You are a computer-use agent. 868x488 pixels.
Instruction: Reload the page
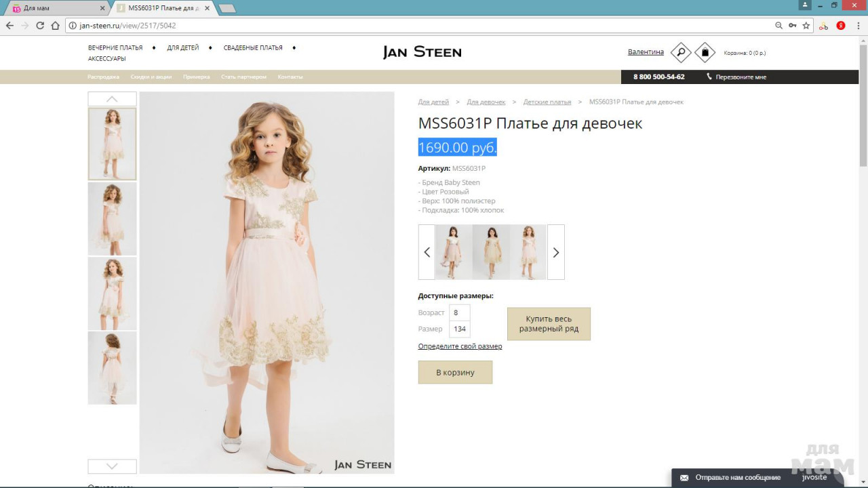[40, 26]
